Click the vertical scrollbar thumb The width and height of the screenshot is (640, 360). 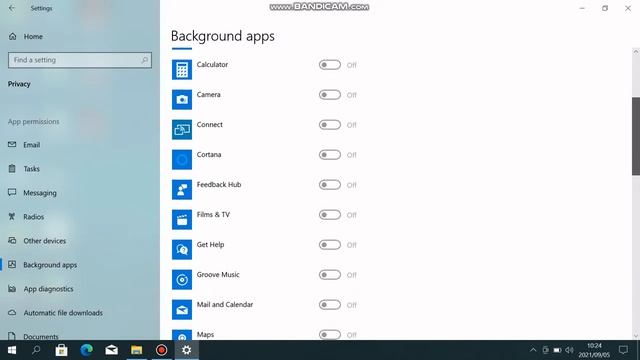tap(636, 136)
